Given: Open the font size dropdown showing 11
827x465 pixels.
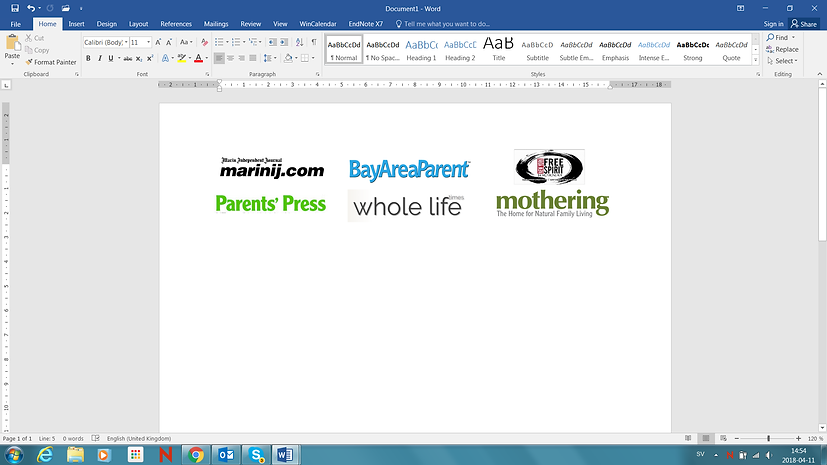Looking at the screenshot, I should click(148, 42).
